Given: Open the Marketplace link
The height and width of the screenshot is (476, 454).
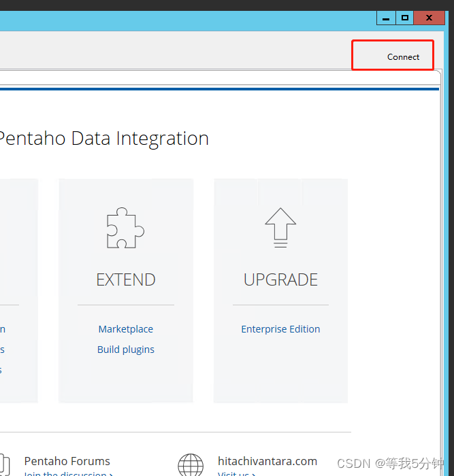Looking at the screenshot, I should [126, 329].
